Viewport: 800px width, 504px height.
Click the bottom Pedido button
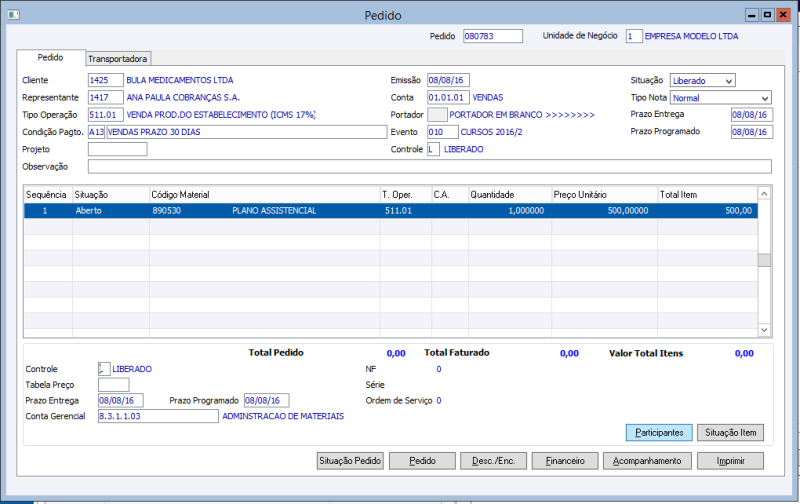(422, 461)
